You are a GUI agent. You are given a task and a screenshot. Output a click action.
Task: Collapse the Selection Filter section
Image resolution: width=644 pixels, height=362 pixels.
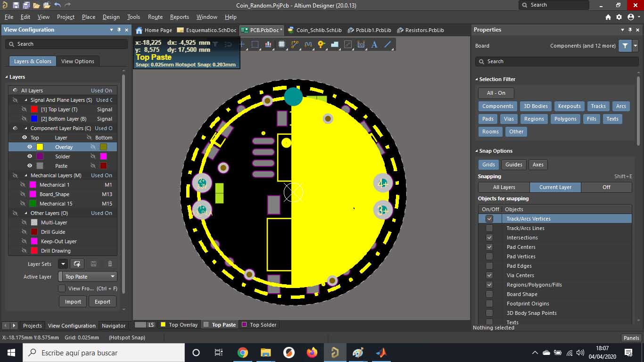click(x=477, y=79)
